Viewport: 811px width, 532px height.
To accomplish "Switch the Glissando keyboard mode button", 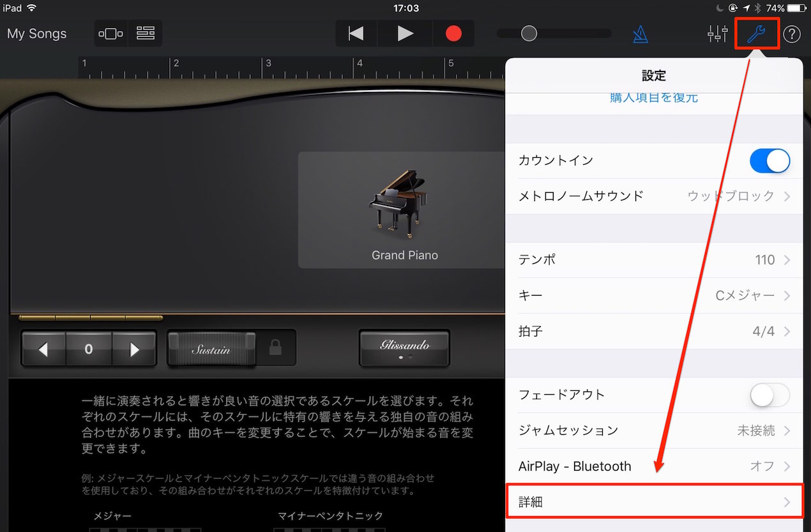I will point(404,348).
